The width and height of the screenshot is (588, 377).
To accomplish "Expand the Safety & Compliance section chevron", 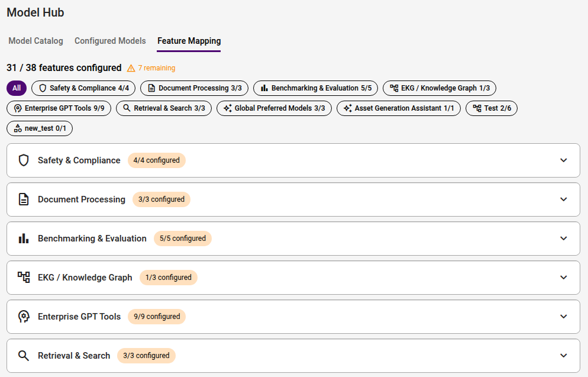I will (x=563, y=160).
